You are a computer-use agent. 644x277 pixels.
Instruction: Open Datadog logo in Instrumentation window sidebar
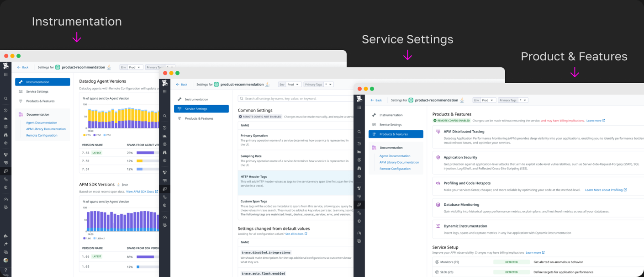point(6,66)
